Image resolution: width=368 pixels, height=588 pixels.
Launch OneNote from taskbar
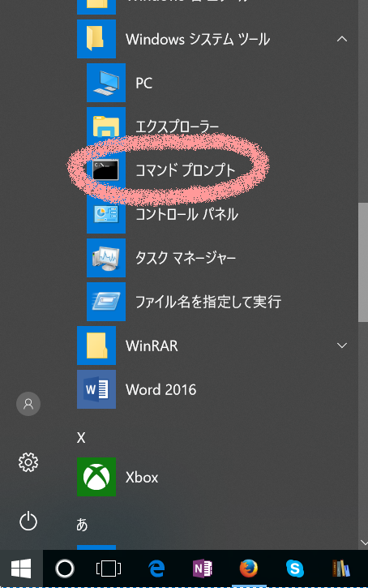[x=203, y=569]
